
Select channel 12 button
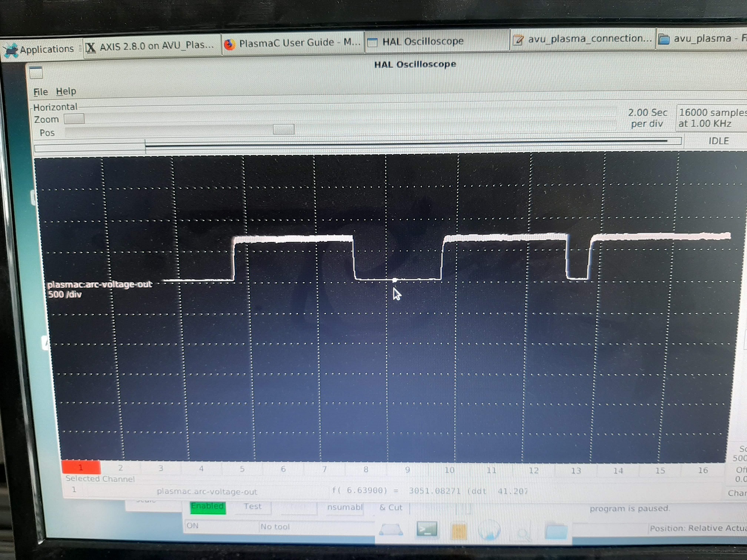534,471
